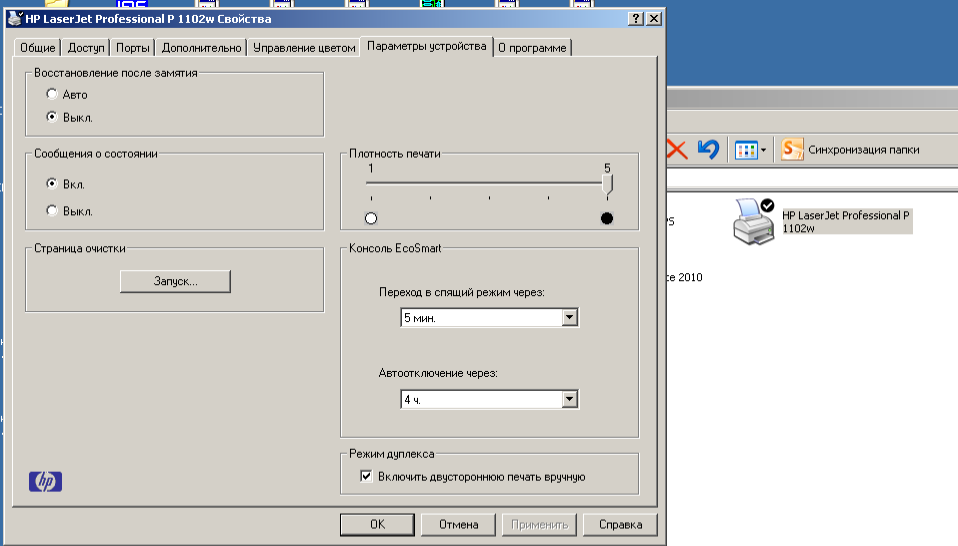
Task: Click the dark density circle icon
Action: [607, 218]
